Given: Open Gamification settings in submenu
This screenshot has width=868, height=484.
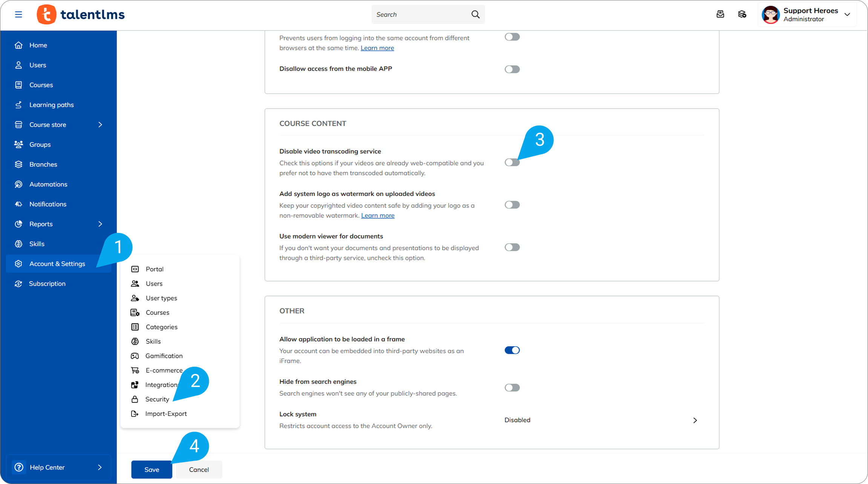Looking at the screenshot, I should coord(164,356).
